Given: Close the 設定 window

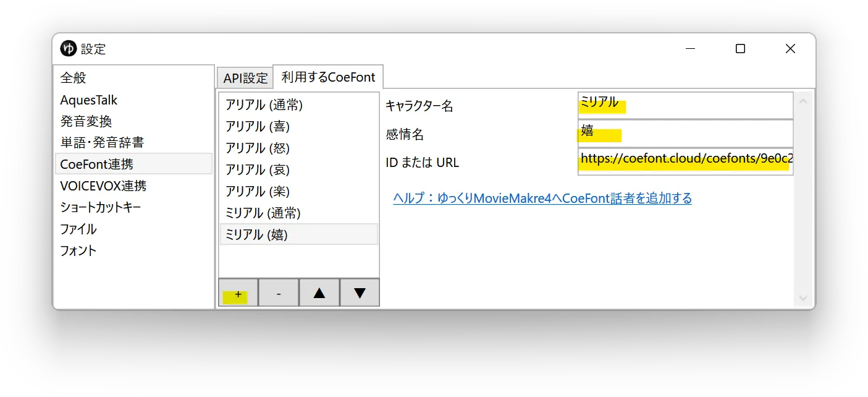Looking at the screenshot, I should [790, 49].
